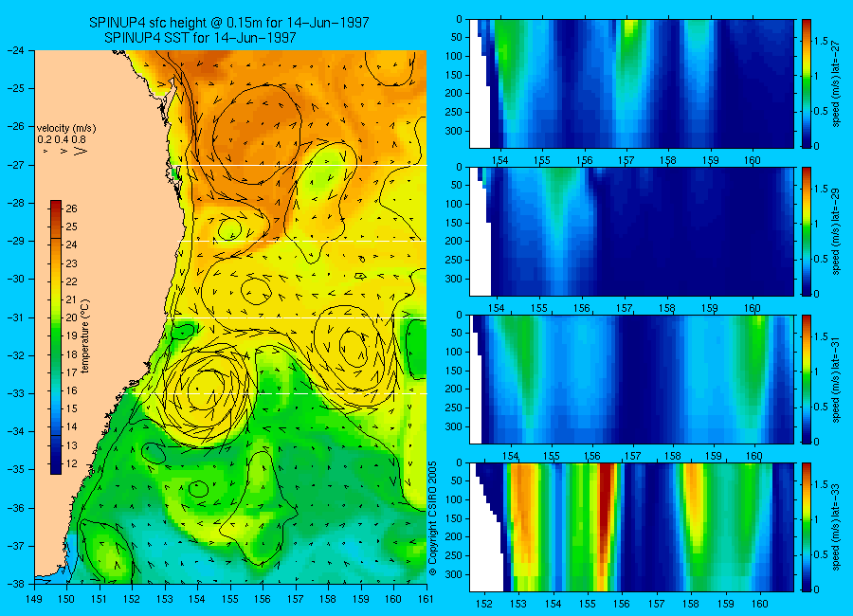Click the lat=-29 speed section plot
Image resolution: width=853 pixels, height=616 pixels.
tap(631, 231)
